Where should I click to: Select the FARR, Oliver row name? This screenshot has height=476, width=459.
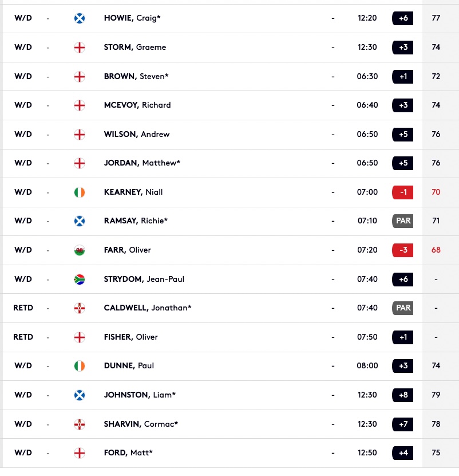point(128,250)
